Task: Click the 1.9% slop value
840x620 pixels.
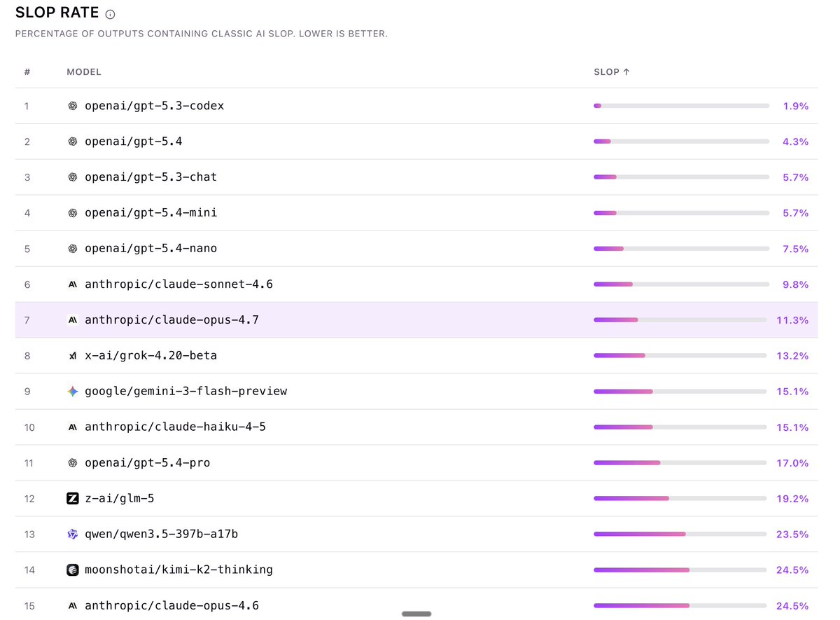Action: click(x=795, y=106)
